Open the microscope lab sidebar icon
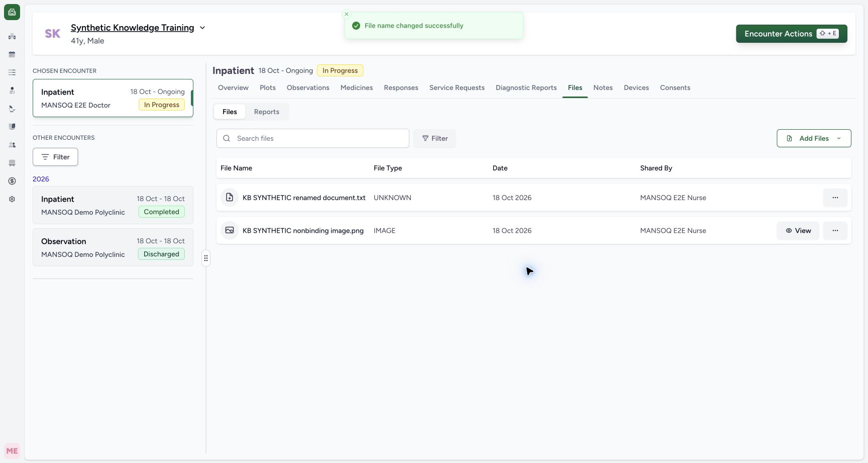Screen dimensions: 868x463 point(12,109)
